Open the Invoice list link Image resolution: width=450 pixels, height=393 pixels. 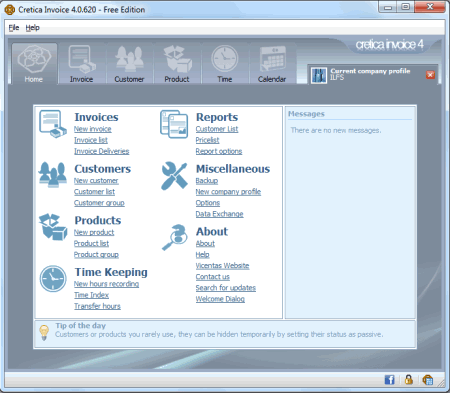point(91,140)
